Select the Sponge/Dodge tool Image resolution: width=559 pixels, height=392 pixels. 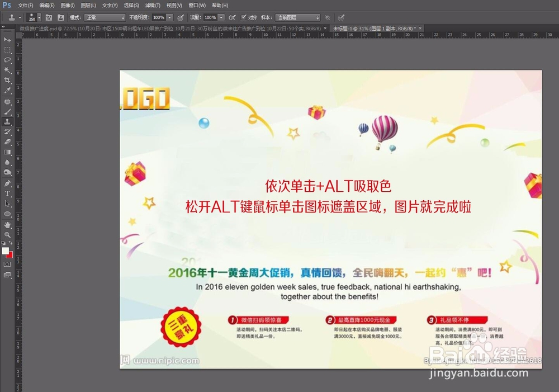click(7, 172)
